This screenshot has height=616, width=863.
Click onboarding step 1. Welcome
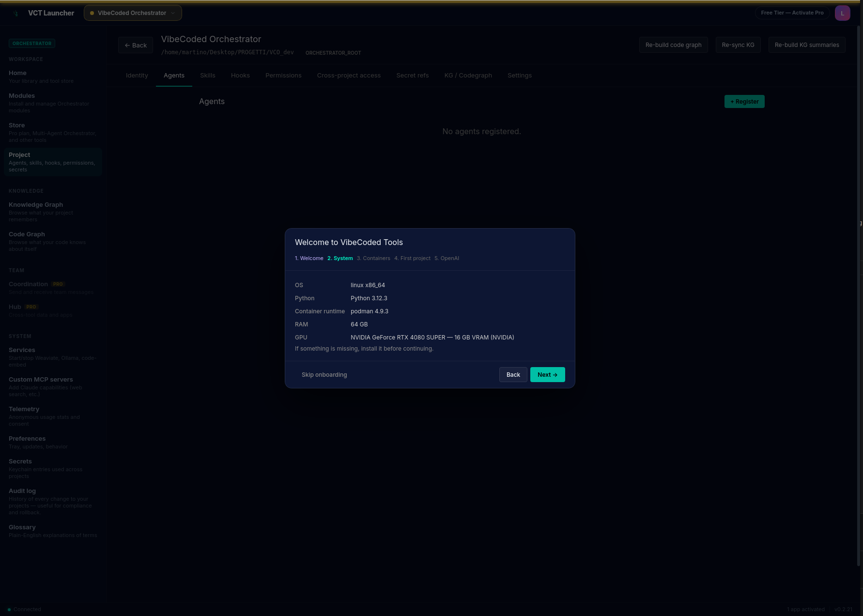click(309, 258)
